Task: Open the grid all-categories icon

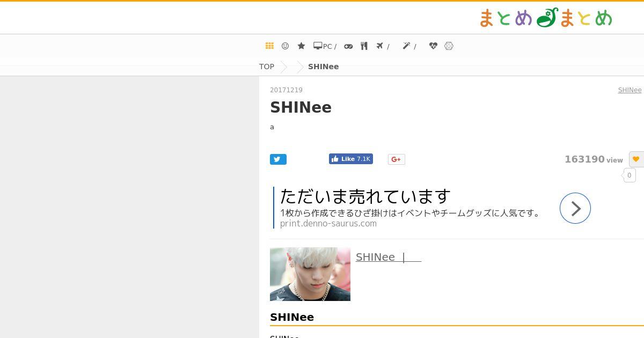Action: 269,46
